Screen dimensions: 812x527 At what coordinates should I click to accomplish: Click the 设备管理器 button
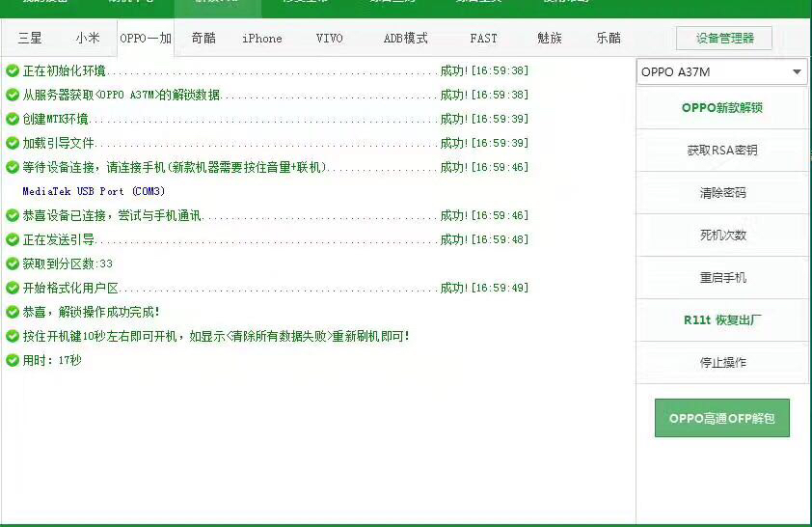point(724,38)
